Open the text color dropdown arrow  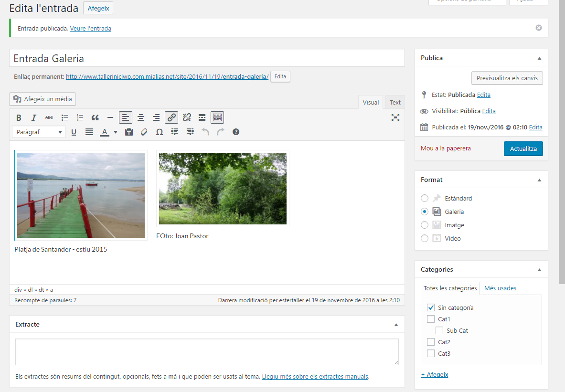[116, 132]
